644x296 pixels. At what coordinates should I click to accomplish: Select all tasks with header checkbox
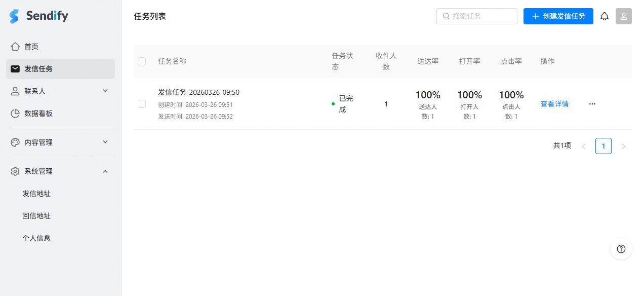pyautogui.click(x=142, y=61)
